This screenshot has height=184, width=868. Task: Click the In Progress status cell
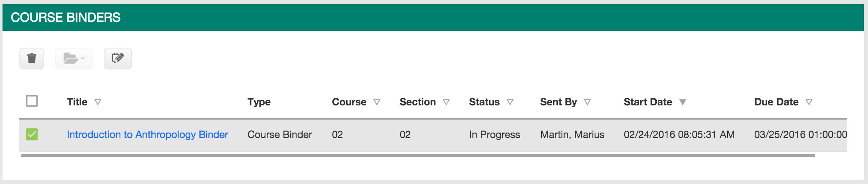tap(495, 135)
